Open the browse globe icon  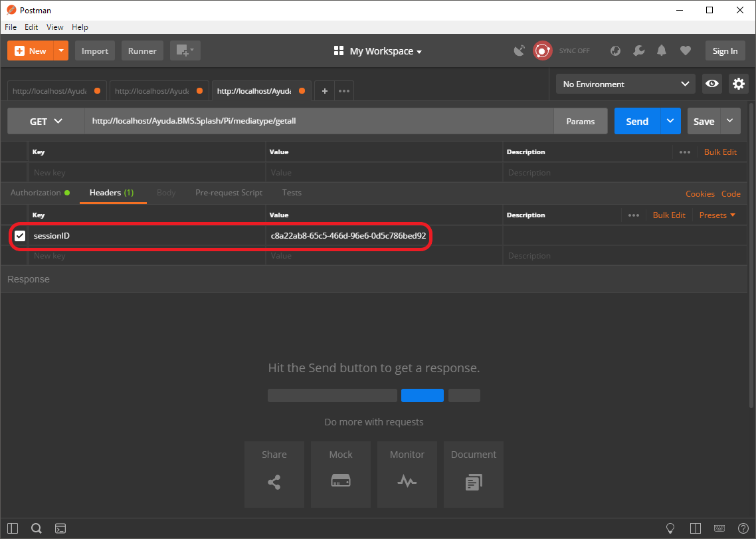click(x=615, y=51)
